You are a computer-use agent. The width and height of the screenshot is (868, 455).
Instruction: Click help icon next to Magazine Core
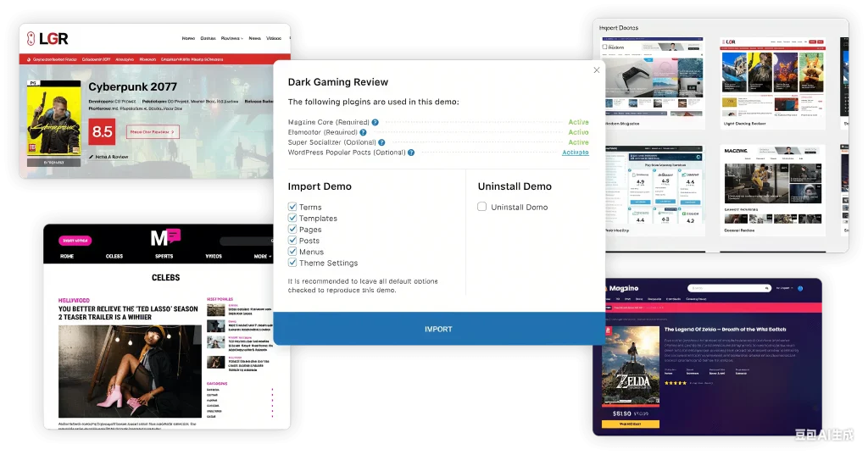pos(375,123)
